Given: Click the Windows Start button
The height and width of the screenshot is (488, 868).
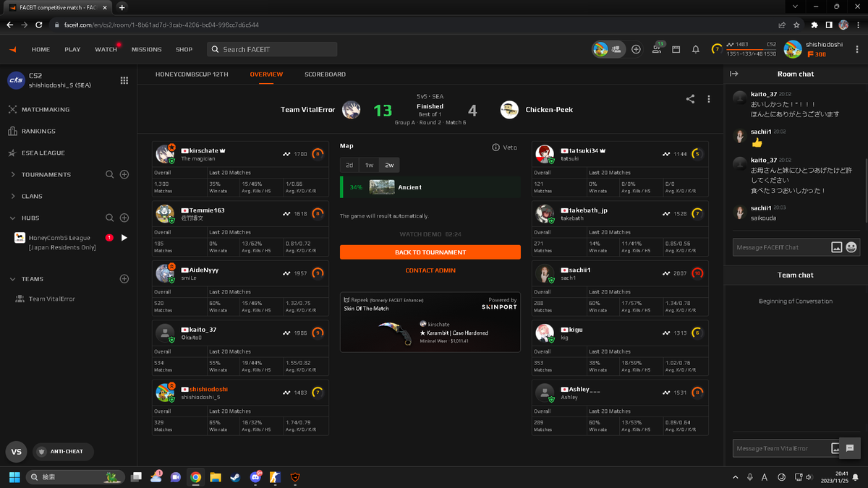Looking at the screenshot, I should click(x=14, y=477).
